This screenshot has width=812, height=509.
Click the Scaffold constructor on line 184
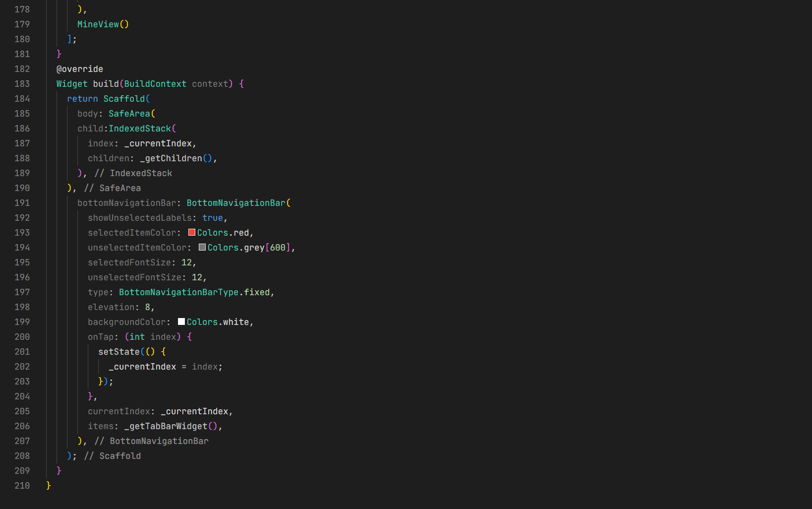pos(124,99)
